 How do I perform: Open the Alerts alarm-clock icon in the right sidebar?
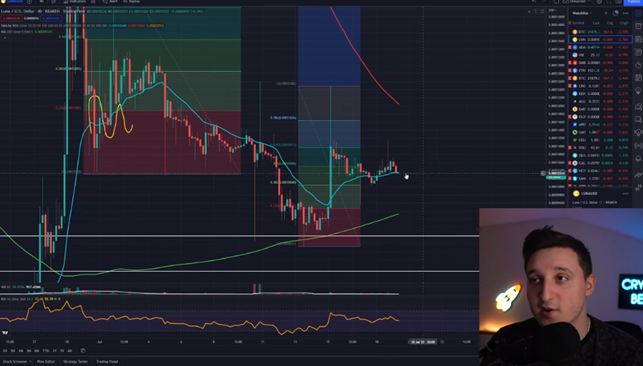pos(638,27)
